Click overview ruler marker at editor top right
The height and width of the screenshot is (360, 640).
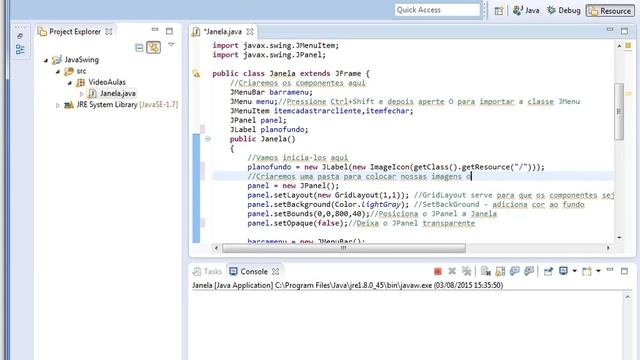(x=628, y=45)
